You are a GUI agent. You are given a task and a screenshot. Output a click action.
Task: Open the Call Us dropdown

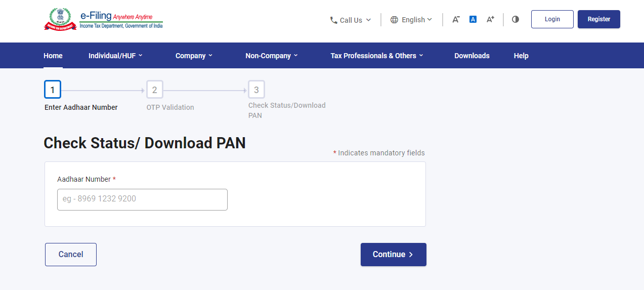[x=351, y=20]
